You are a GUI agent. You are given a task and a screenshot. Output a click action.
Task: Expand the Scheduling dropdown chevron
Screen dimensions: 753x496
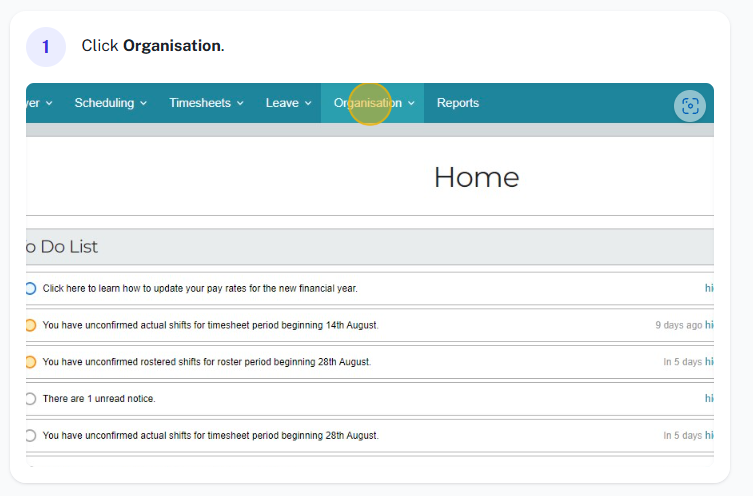tap(144, 103)
